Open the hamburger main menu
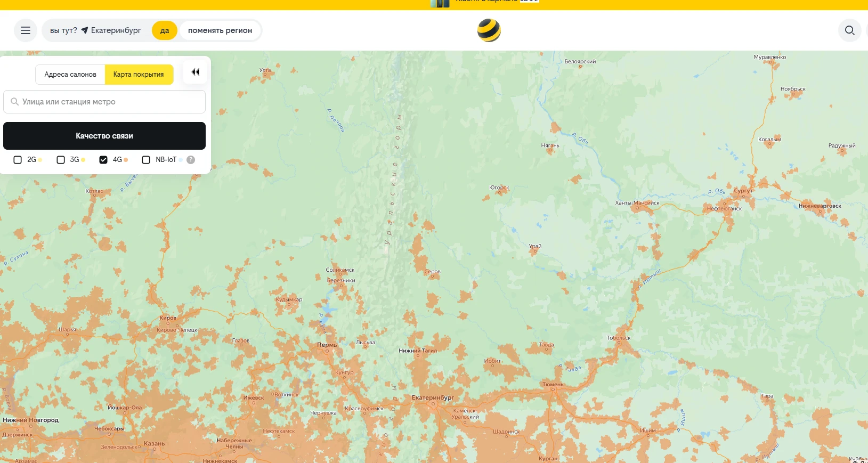This screenshot has width=868, height=463. coord(25,30)
